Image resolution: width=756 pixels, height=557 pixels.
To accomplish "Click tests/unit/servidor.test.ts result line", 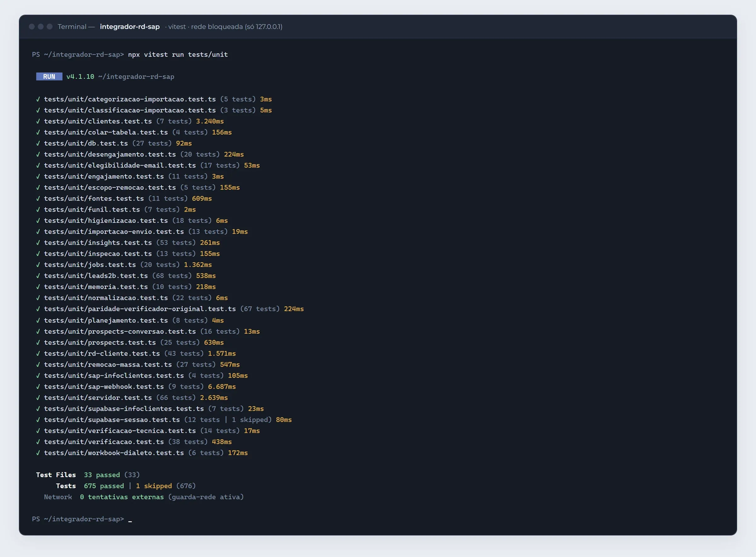I will (132, 398).
